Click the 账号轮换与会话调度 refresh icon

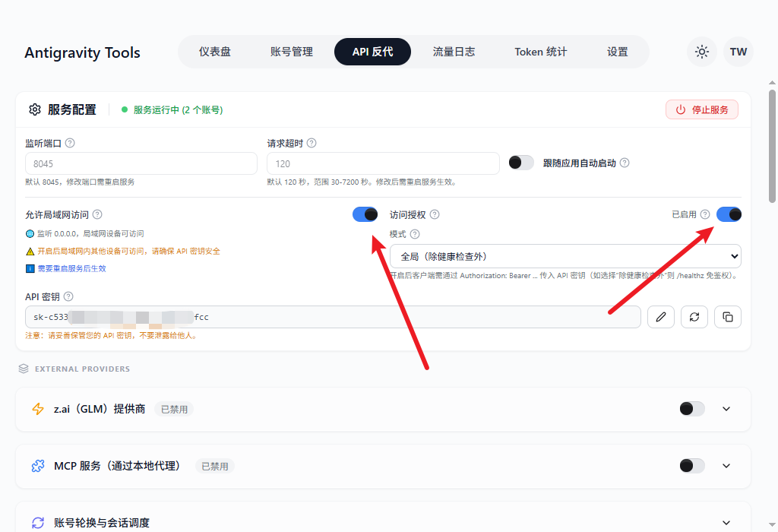[x=38, y=523]
